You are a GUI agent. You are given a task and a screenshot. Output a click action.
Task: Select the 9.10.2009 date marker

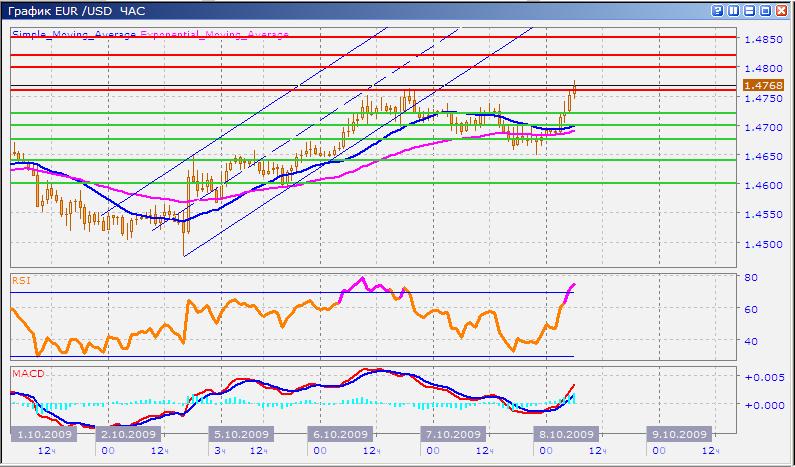[679, 435]
